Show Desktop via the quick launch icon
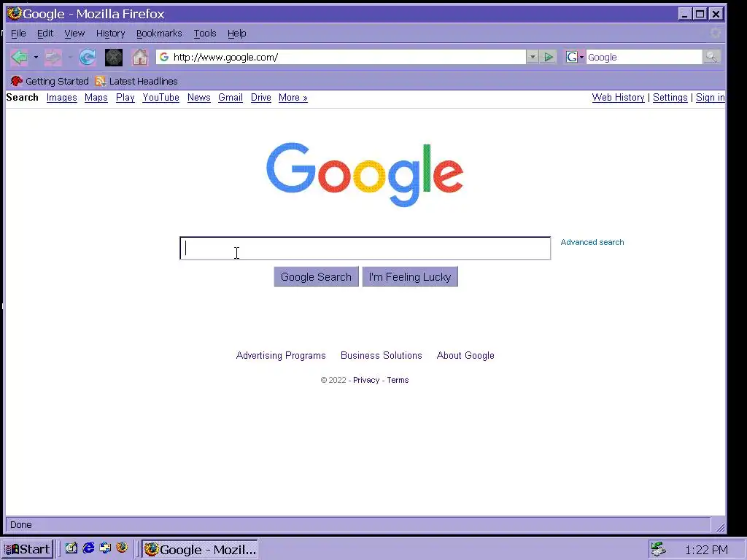Image resolution: width=747 pixels, height=560 pixels. [71, 548]
